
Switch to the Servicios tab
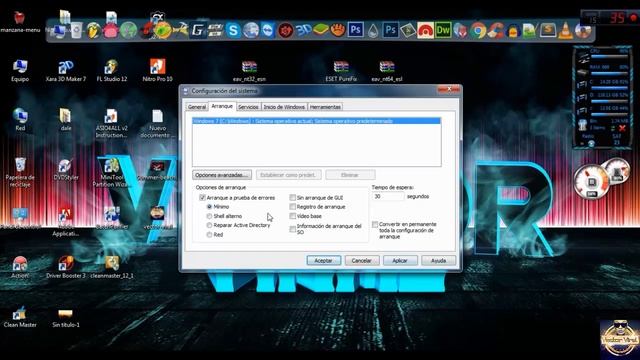click(x=248, y=107)
